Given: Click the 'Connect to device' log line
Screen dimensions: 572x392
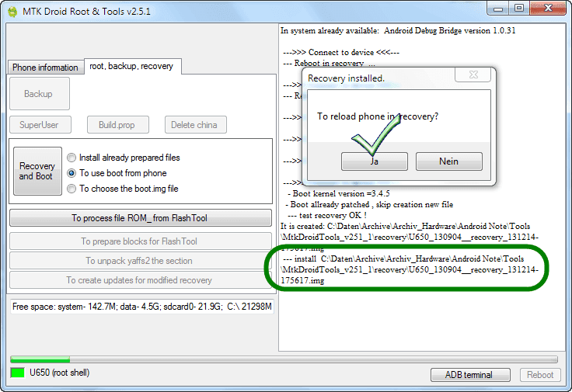Looking at the screenshot, I should 341,52.
